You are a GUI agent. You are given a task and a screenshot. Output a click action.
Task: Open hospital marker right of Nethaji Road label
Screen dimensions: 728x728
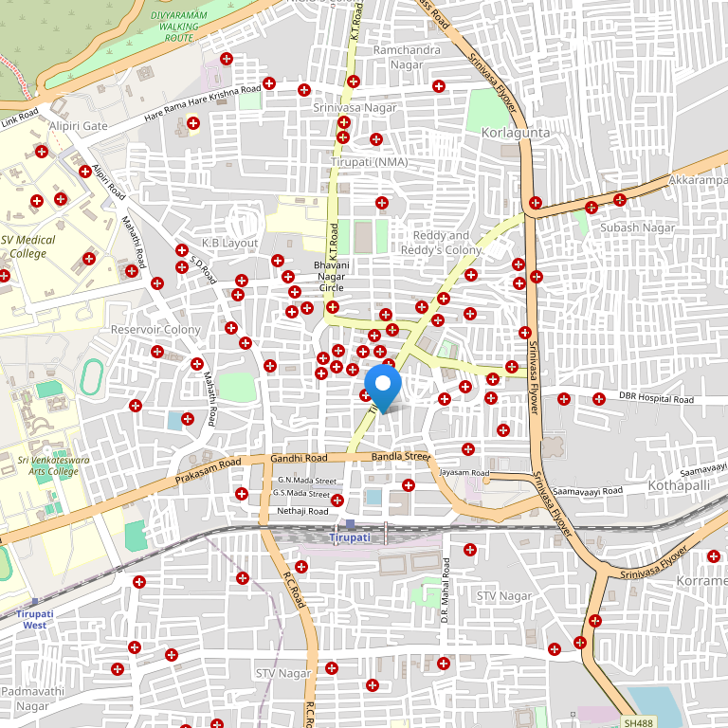click(337, 500)
